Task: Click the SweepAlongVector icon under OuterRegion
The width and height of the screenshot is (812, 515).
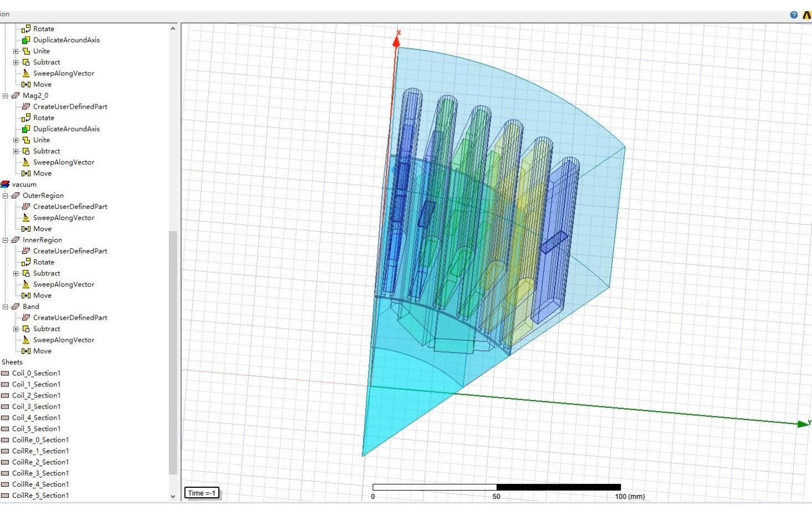Action: [x=26, y=217]
